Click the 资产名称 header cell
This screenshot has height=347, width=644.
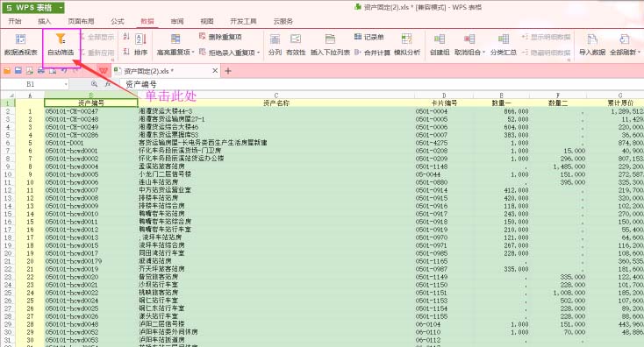276,103
